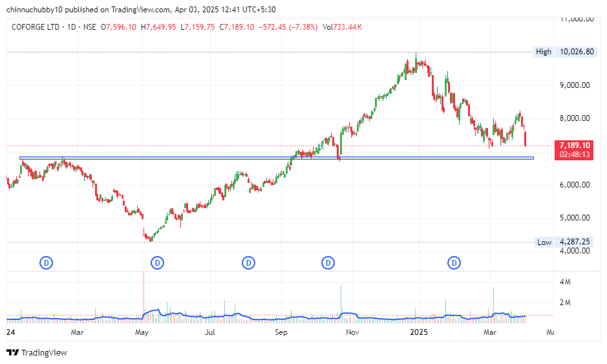607x364 pixels.
Task: Click the Jul label on time axis
Action: click(210, 332)
